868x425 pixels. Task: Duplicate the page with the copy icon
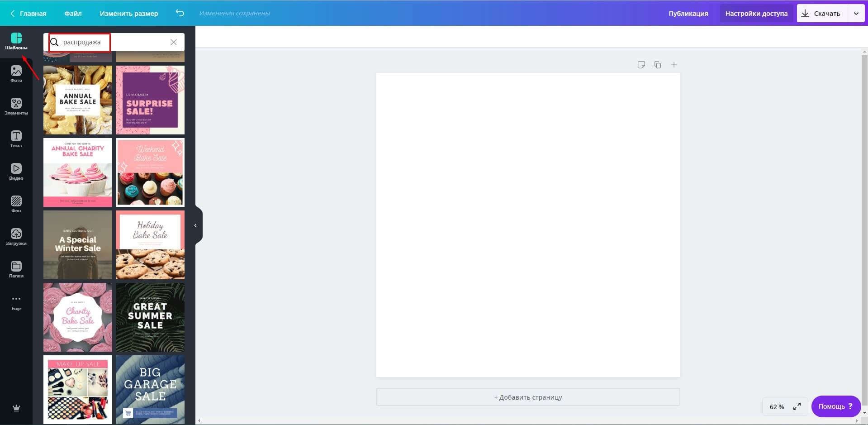click(658, 65)
